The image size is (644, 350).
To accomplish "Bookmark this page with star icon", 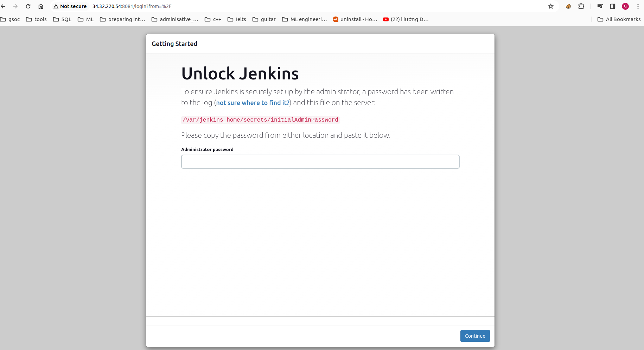I will 551,6.
